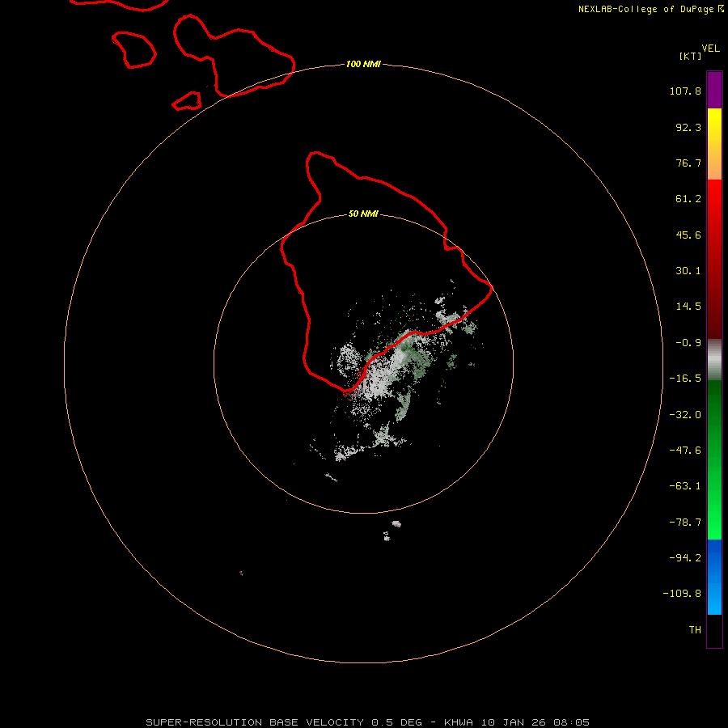Click the TH legend label
Image resolution: width=728 pixels, height=728 pixels.
[x=695, y=630]
